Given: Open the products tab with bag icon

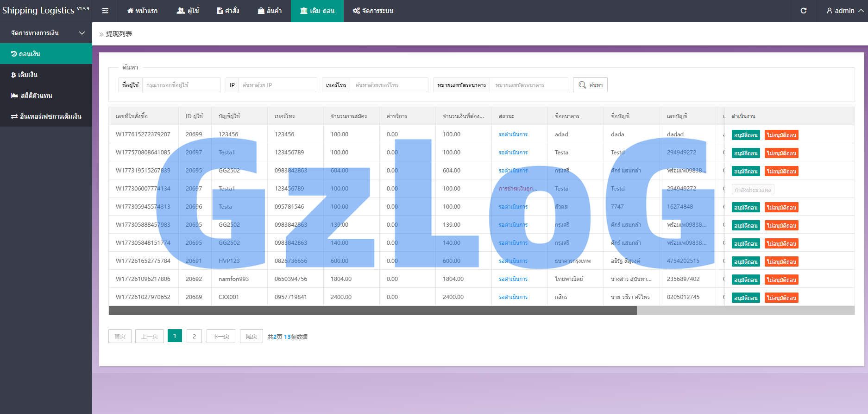Looking at the screenshot, I should click(270, 11).
